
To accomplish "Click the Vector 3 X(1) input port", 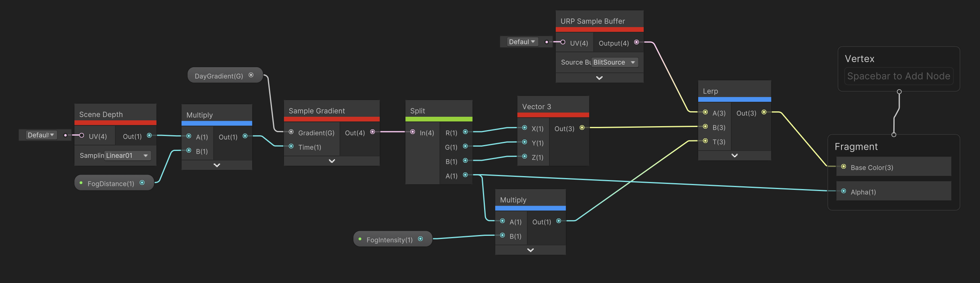I will (x=525, y=128).
